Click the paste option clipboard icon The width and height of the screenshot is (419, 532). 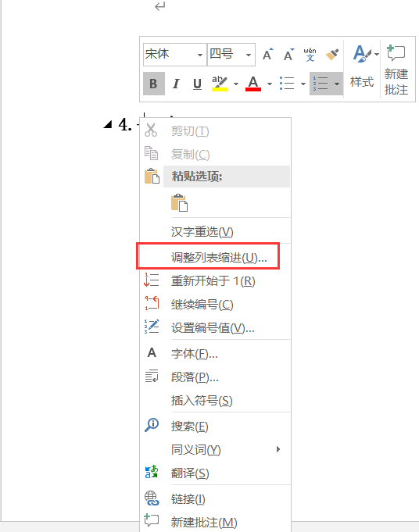179,203
